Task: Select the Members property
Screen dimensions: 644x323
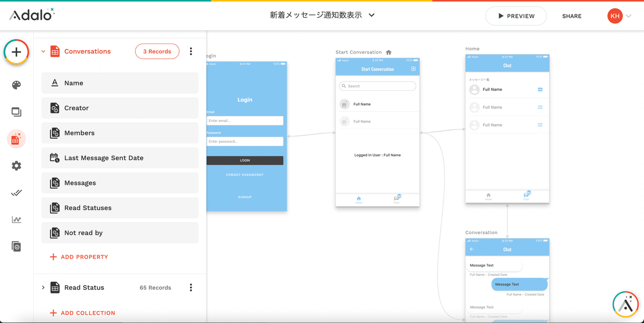Action: point(120,133)
